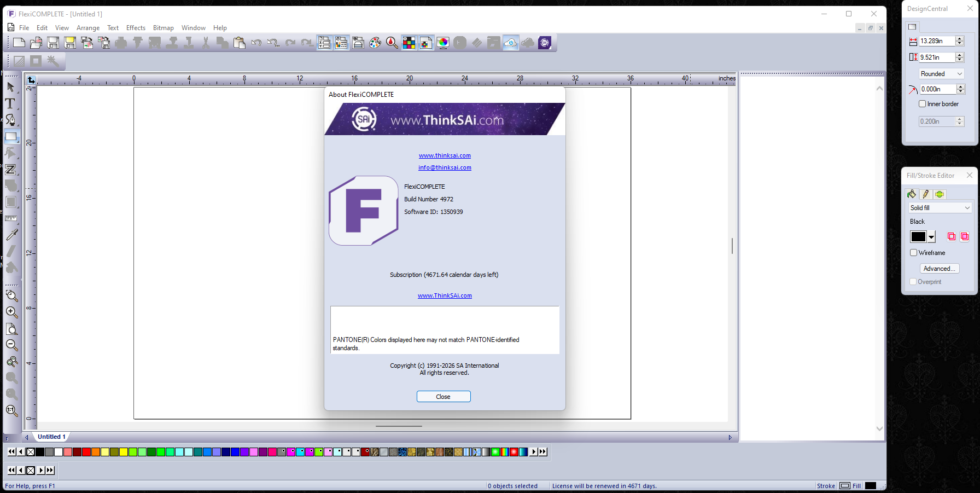Open the Help menu

pyautogui.click(x=220, y=28)
